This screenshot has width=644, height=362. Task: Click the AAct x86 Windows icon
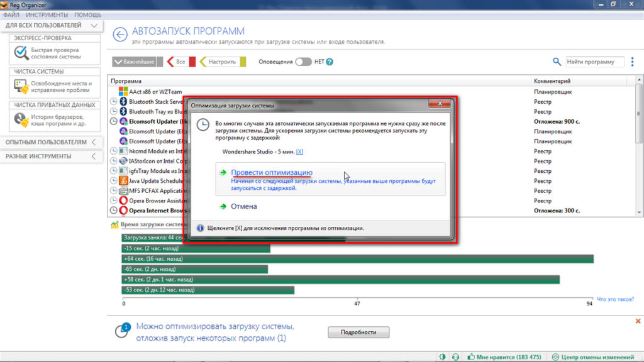pyautogui.click(x=123, y=92)
